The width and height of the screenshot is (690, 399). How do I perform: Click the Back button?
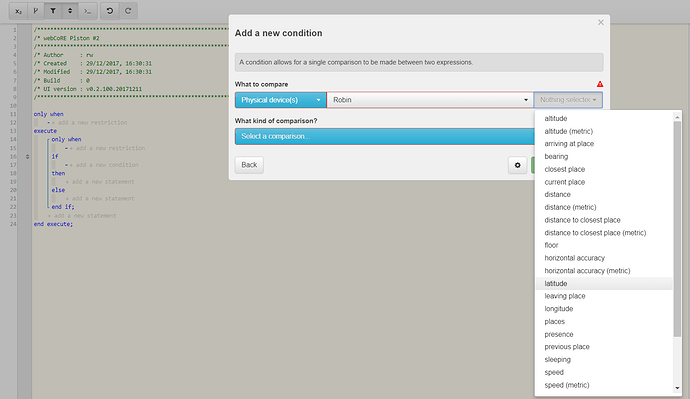(x=249, y=165)
